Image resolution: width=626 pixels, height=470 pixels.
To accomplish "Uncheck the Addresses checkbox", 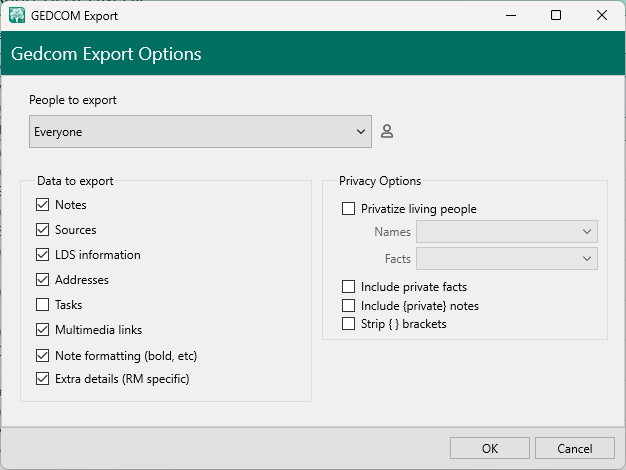I will coord(42,280).
